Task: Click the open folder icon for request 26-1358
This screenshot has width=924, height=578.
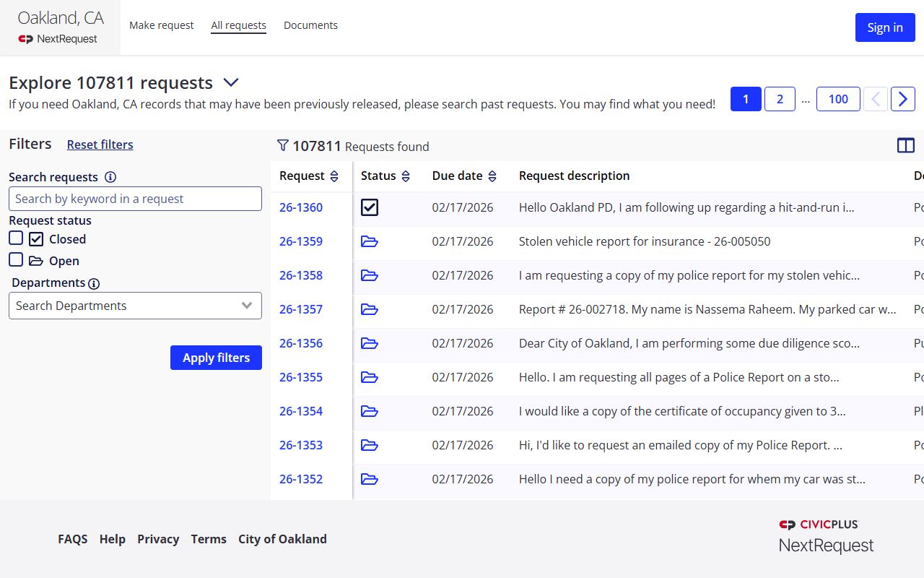Action: (370, 275)
